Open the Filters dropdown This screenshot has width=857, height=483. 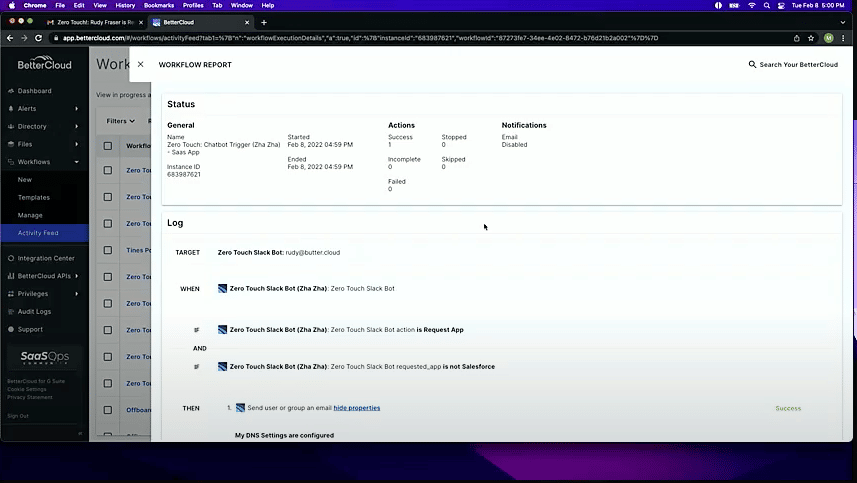[x=120, y=121]
